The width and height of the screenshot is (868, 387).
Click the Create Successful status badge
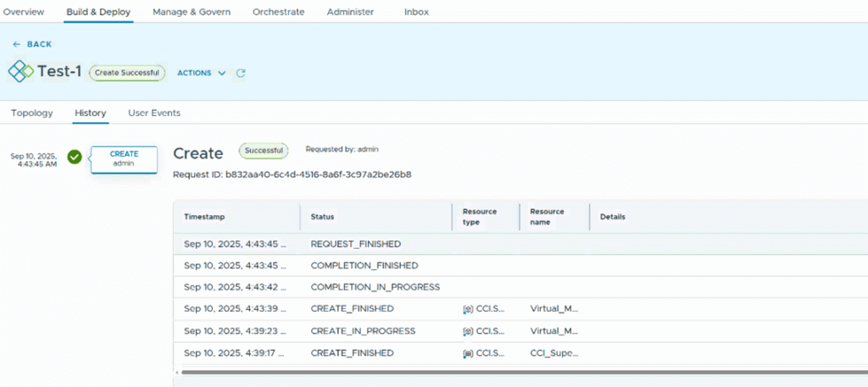[x=127, y=73]
